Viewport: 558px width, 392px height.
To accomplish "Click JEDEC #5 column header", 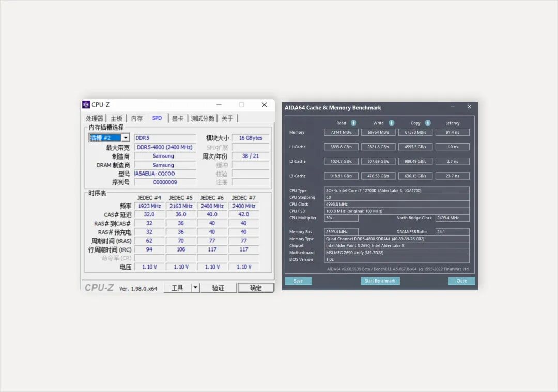I will pyautogui.click(x=181, y=198).
